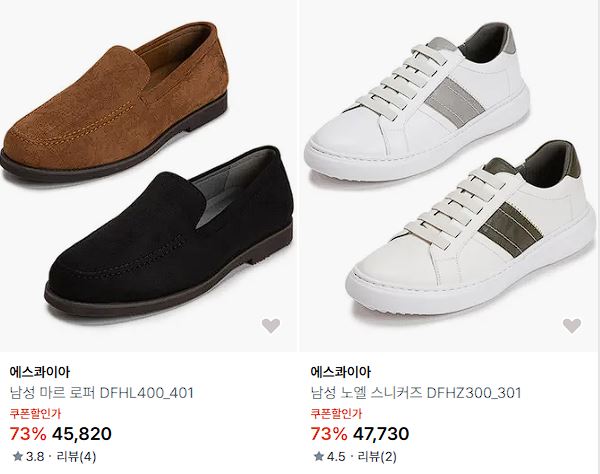Open the brown suede loafer image
The height and width of the screenshot is (474, 600).
point(115,101)
